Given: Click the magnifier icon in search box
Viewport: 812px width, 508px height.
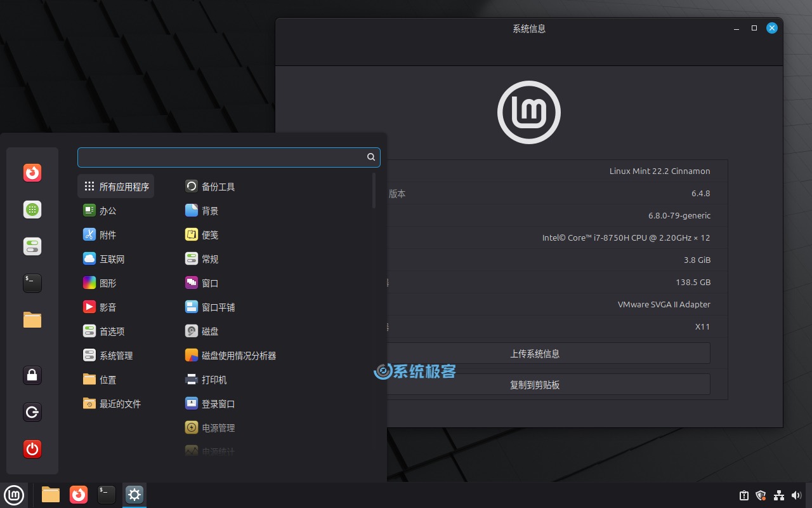Looking at the screenshot, I should [371, 157].
